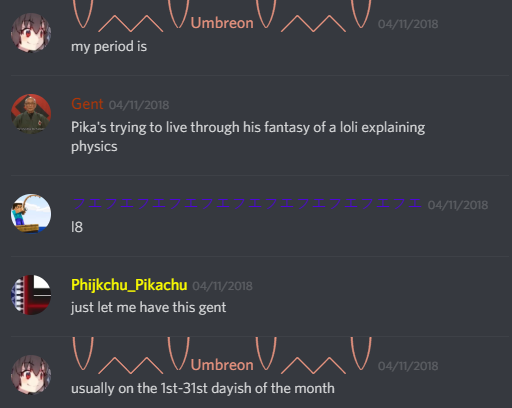The image size is (512, 408).
Task: Select the short "l8" message
Action: (77, 227)
